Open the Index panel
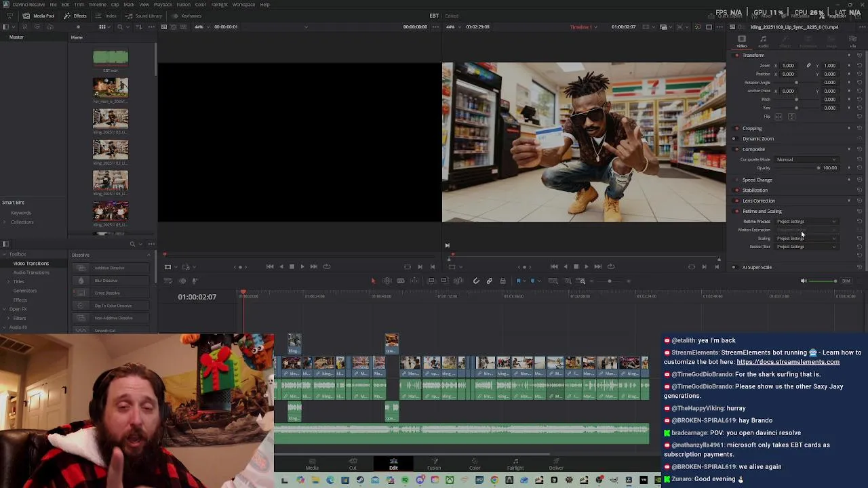The image size is (868, 488). tap(107, 16)
